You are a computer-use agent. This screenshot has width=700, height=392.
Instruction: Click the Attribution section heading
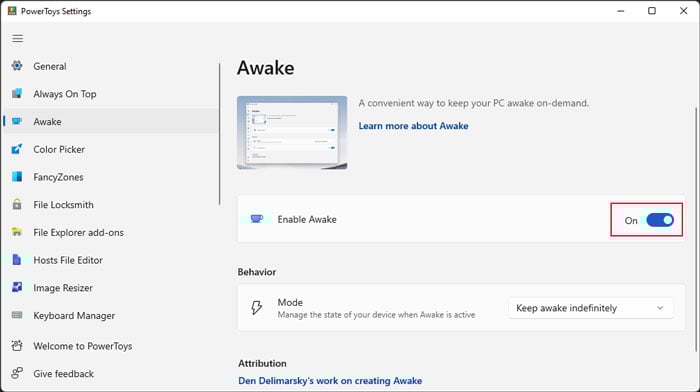pos(262,363)
